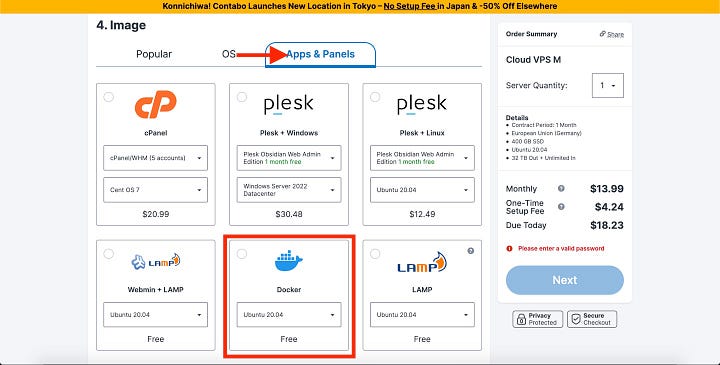Open the cPanel/WHM license dropdown

coord(156,158)
